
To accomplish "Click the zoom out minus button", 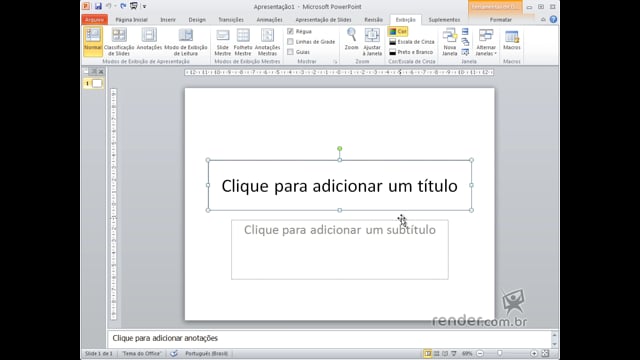I will (x=480, y=353).
